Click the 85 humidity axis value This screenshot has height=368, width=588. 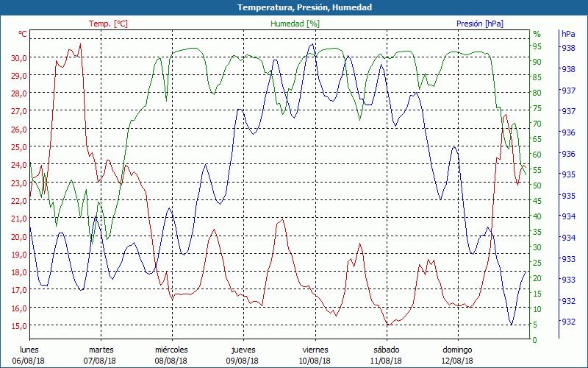[x=537, y=77]
